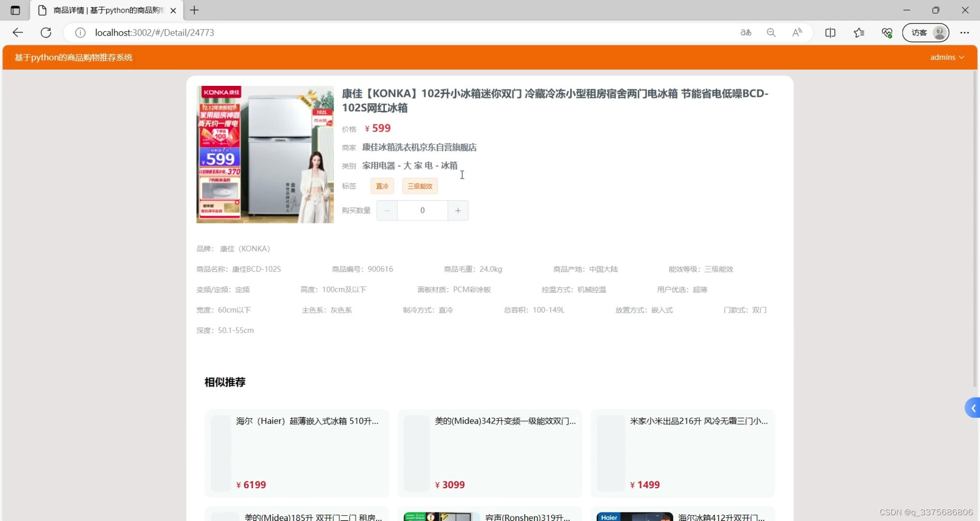Select the 直冷 tag

[x=382, y=186]
